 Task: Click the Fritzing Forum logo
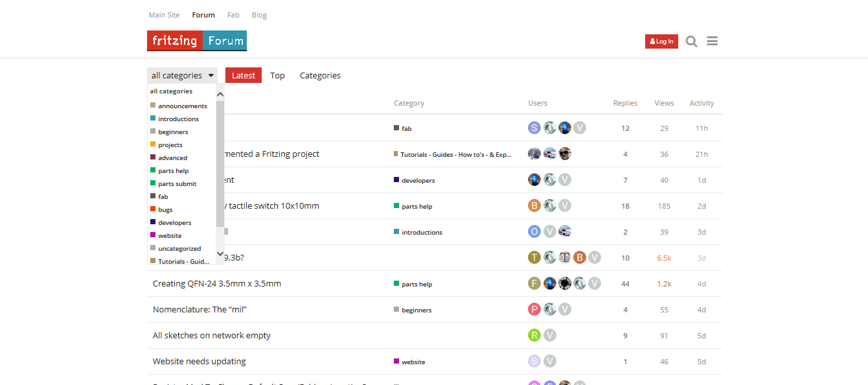point(197,41)
